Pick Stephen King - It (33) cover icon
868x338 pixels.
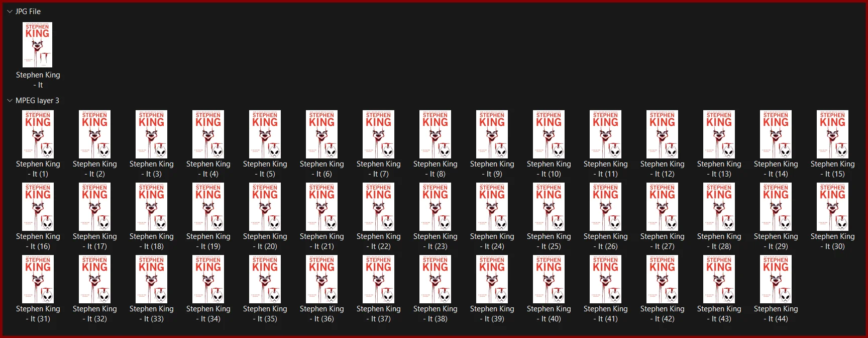coord(151,279)
